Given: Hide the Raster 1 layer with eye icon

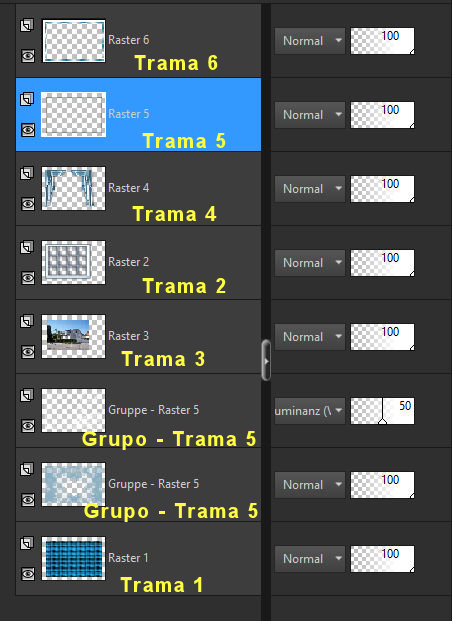Looking at the screenshot, I should click(28, 574).
